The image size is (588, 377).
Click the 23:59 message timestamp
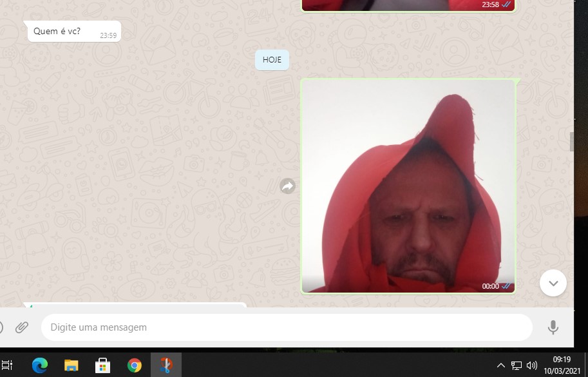tap(108, 35)
